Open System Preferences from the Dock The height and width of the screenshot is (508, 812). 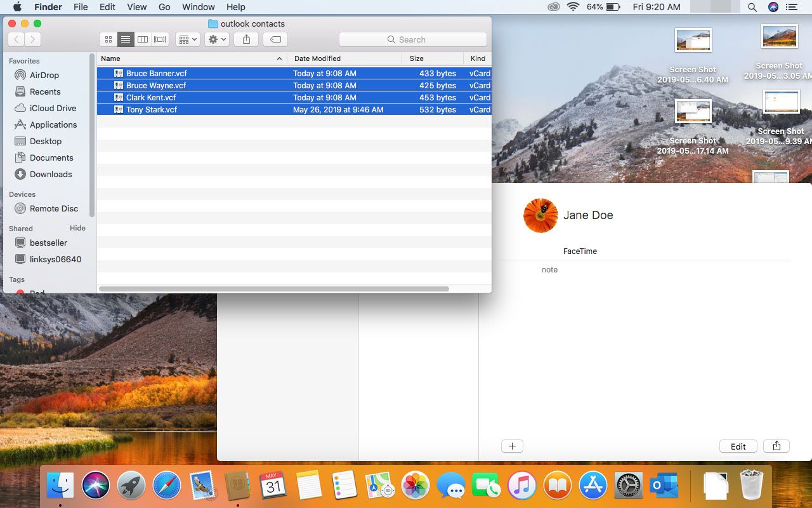pyautogui.click(x=629, y=486)
